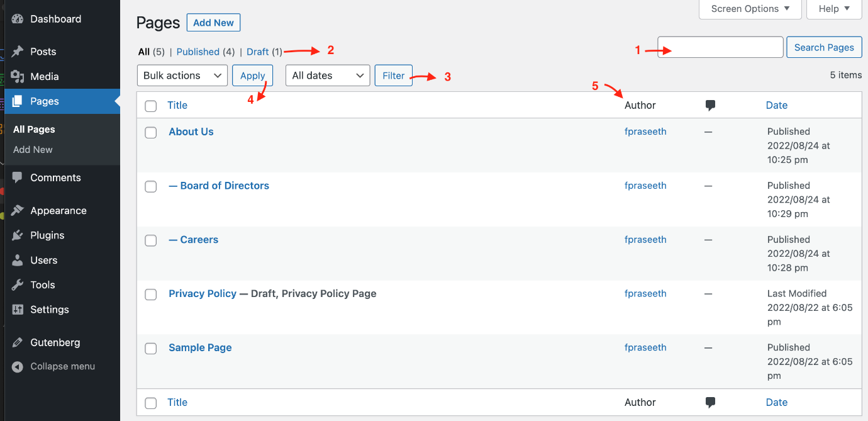Toggle the select-all checkbox in table header

[x=151, y=106]
